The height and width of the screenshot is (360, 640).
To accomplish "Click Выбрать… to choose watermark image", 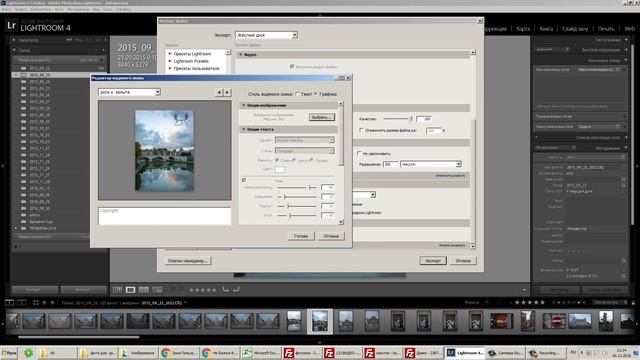I will 322,117.
